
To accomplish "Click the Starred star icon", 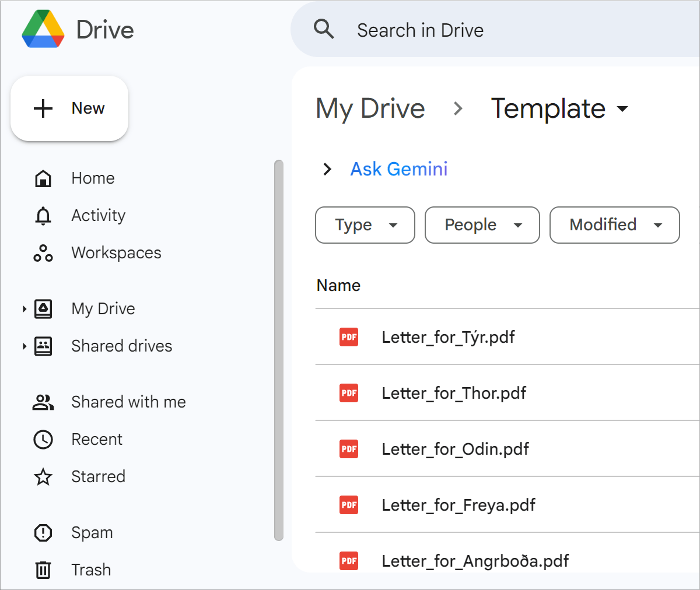I will tap(43, 477).
